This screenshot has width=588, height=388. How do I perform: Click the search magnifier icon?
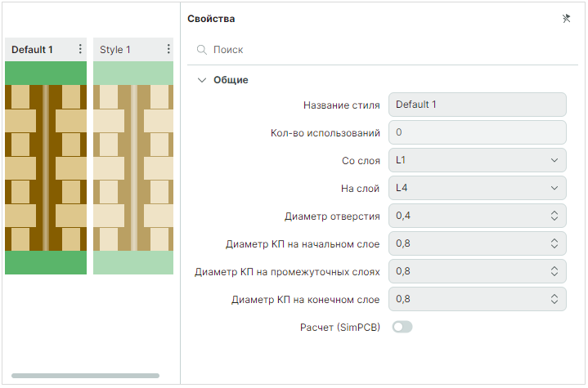tap(201, 50)
